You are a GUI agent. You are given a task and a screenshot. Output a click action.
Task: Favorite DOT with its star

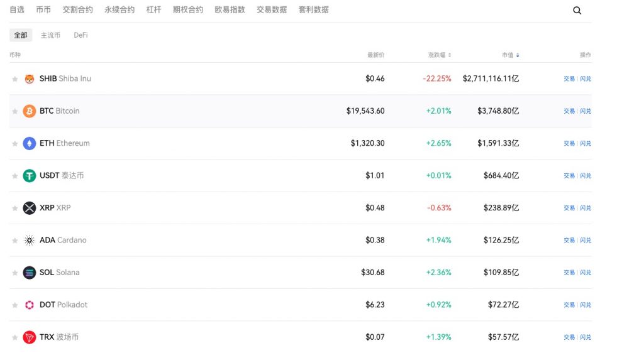(15, 305)
